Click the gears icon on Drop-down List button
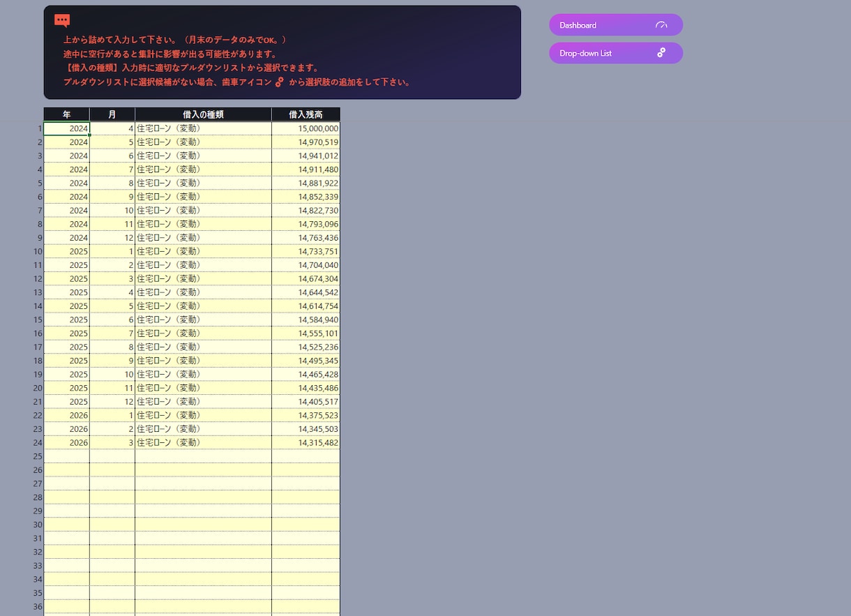Image resolution: width=851 pixels, height=616 pixels. coord(661,53)
